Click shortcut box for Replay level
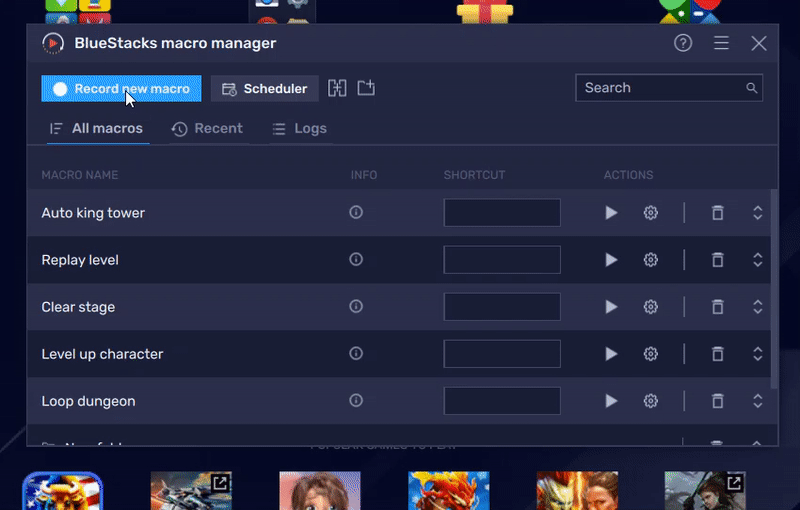Image resolution: width=800 pixels, height=510 pixels. pyautogui.click(x=502, y=260)
